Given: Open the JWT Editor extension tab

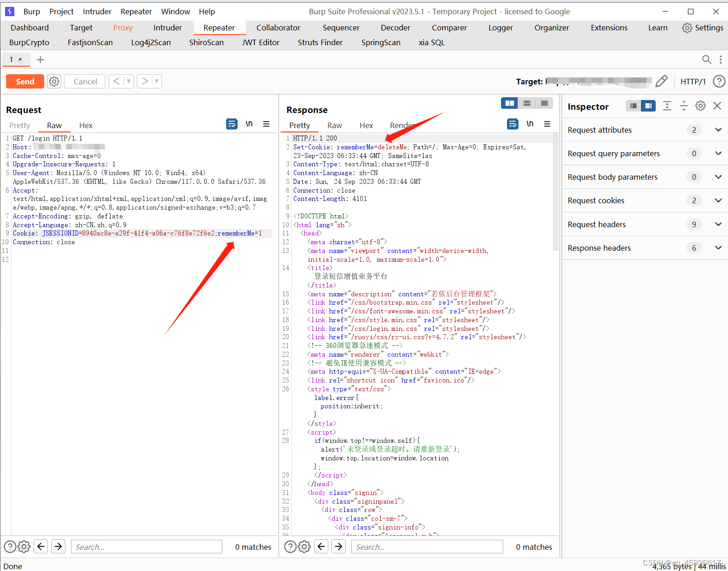Looking at the screenshot, I should 261,42.
